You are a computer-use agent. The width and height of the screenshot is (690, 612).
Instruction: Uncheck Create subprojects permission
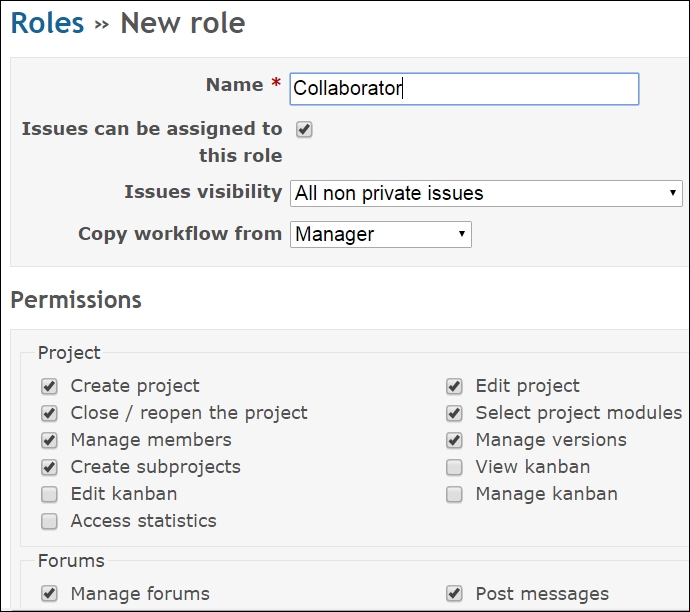click(x=49, y=467)
